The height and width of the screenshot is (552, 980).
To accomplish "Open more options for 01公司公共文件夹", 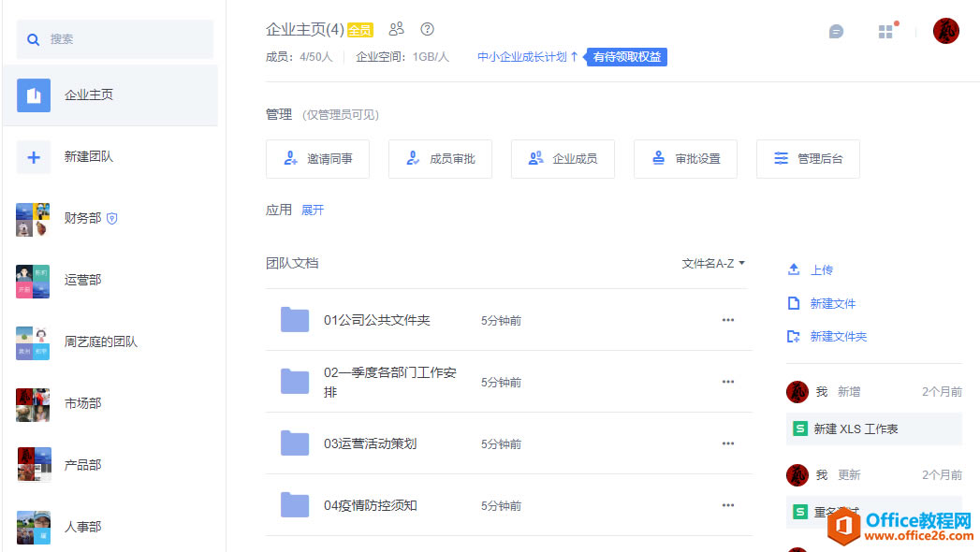I will [728, 320].
